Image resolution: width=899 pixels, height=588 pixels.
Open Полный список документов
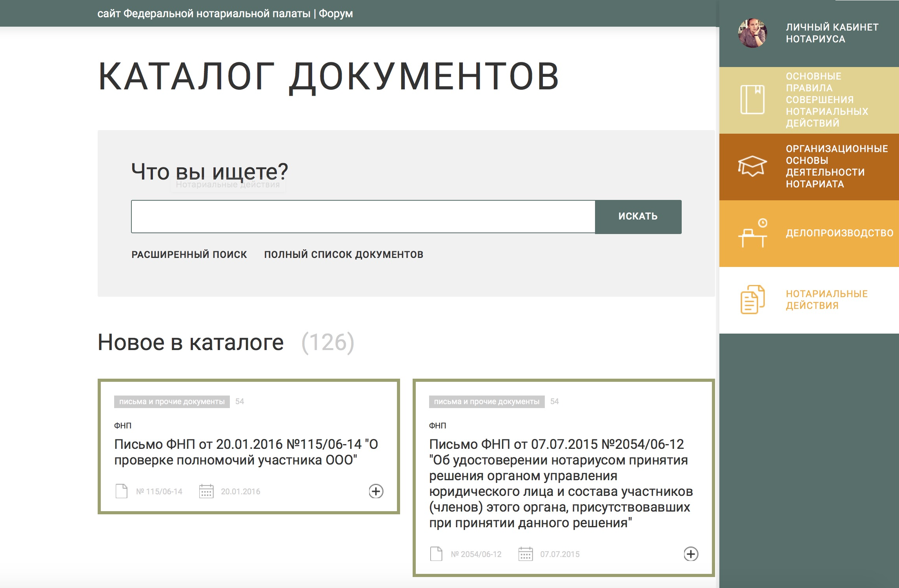pos(344,254)
